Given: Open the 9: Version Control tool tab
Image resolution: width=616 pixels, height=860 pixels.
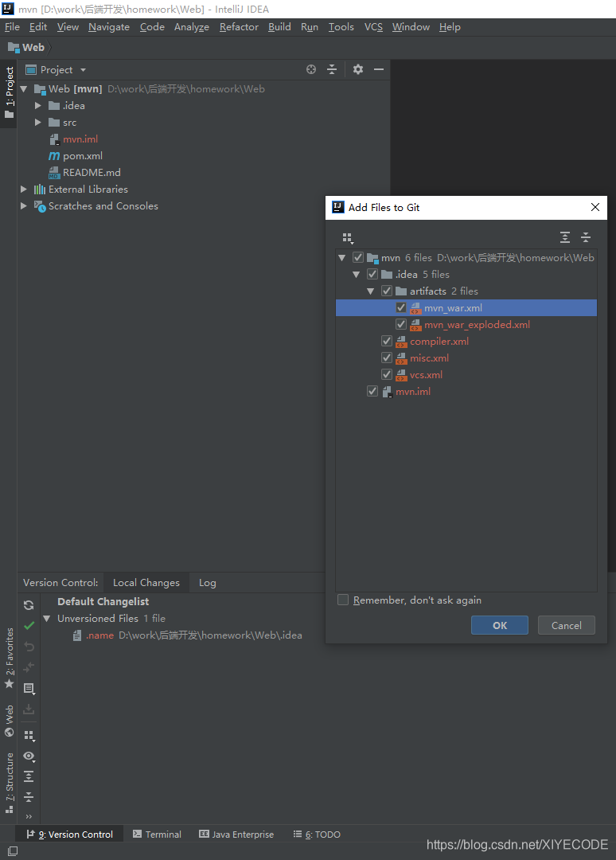Looking at the screenshot, I should tap(70, 835).
